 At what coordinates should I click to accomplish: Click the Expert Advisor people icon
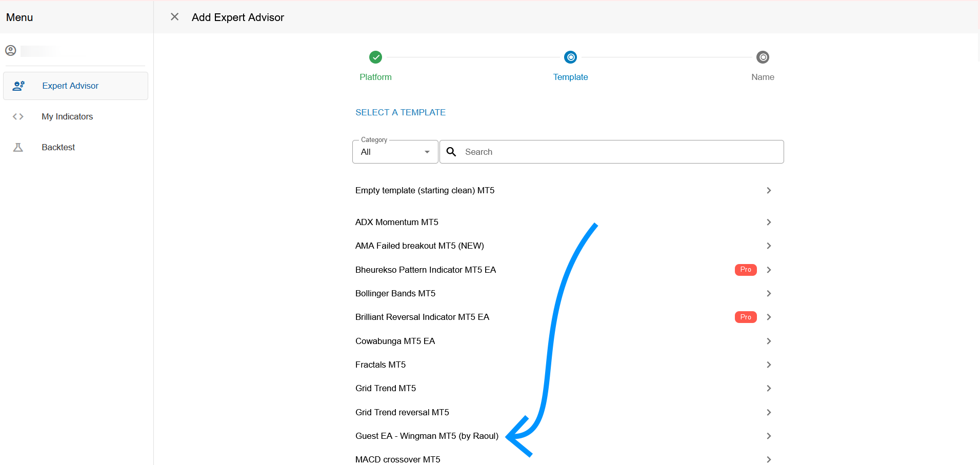pyautogui.click(x=18, y=86)
